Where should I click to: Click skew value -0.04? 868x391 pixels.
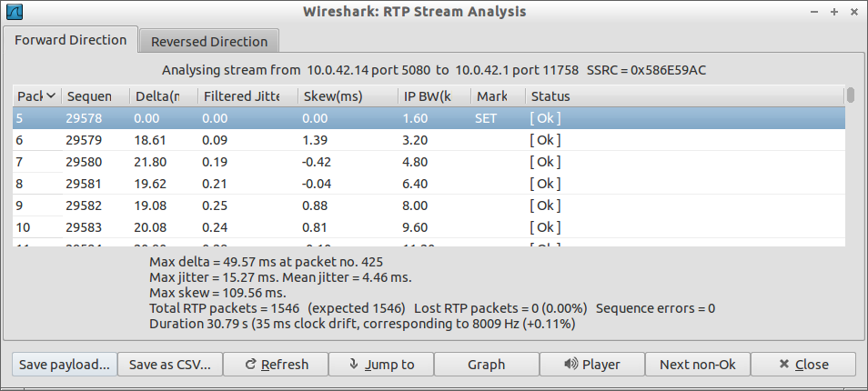[317, 184]
